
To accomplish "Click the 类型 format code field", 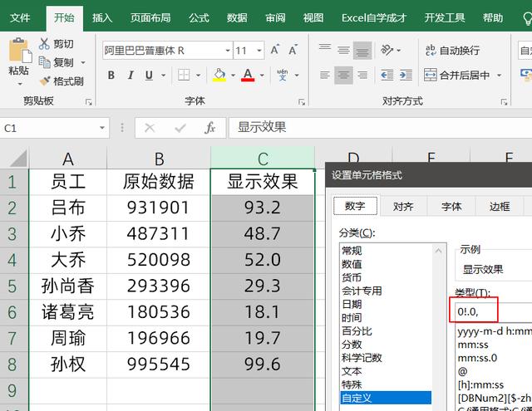I will pos(494,311).
